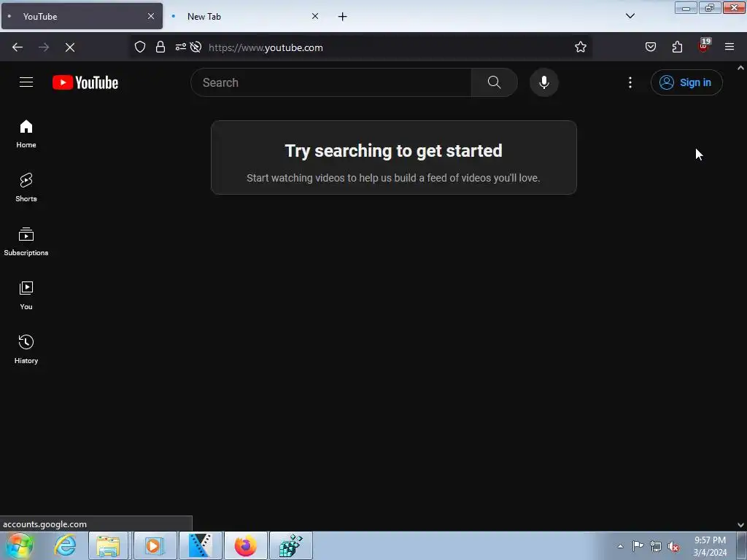Open History in the sidebar
The height and width of the screenshot is (560, 747).
click(26, 349)
